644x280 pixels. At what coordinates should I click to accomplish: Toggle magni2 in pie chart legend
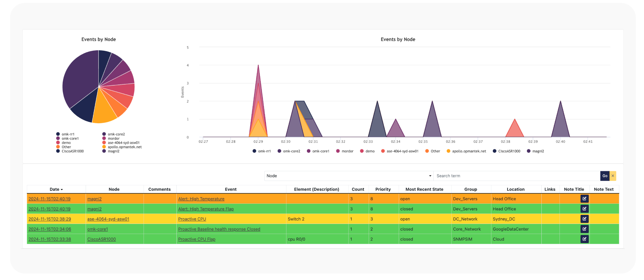pos(111,151)
